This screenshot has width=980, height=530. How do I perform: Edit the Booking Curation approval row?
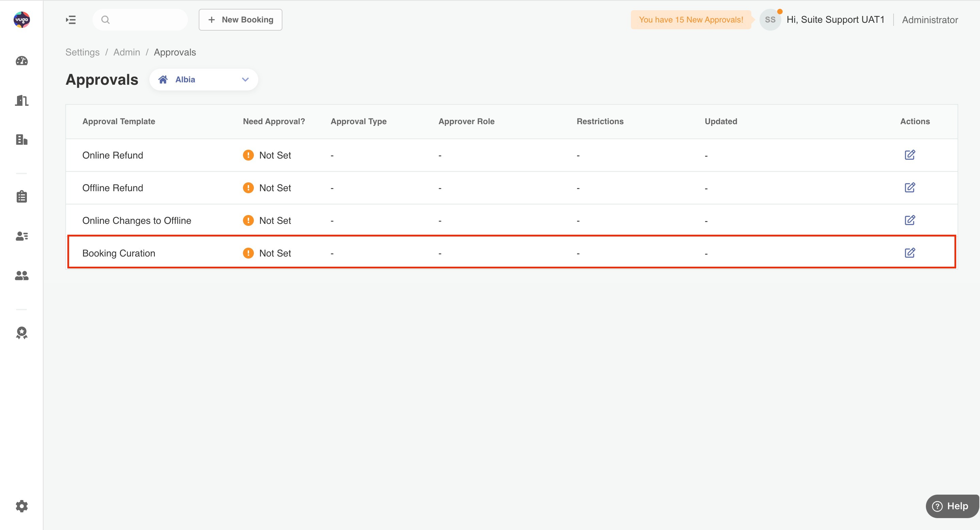910,253
